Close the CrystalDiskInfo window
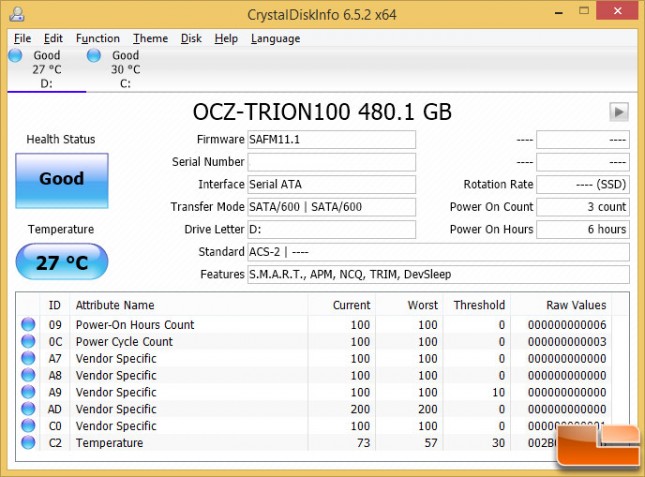Viewport: 645px width, 477px height. tap(618, 11)
